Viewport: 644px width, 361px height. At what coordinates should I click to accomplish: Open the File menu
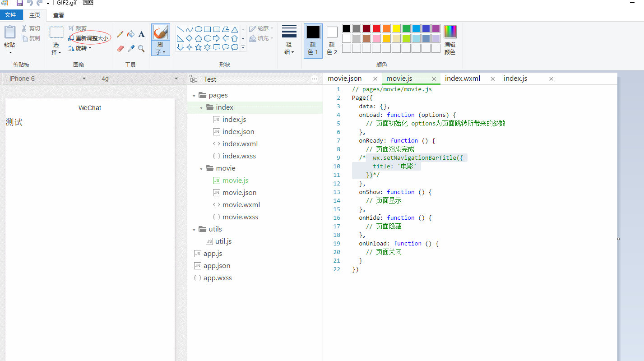(11, 15)
